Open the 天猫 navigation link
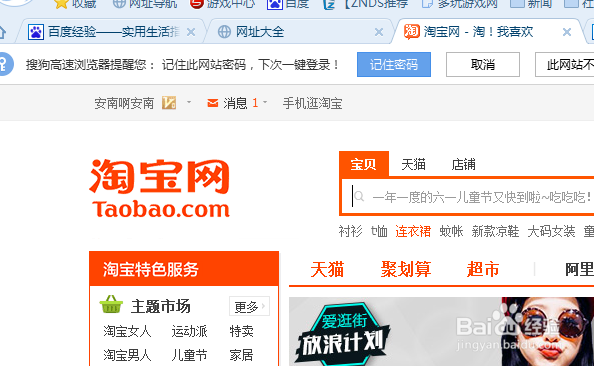The image size is (594, 366). 327,269
